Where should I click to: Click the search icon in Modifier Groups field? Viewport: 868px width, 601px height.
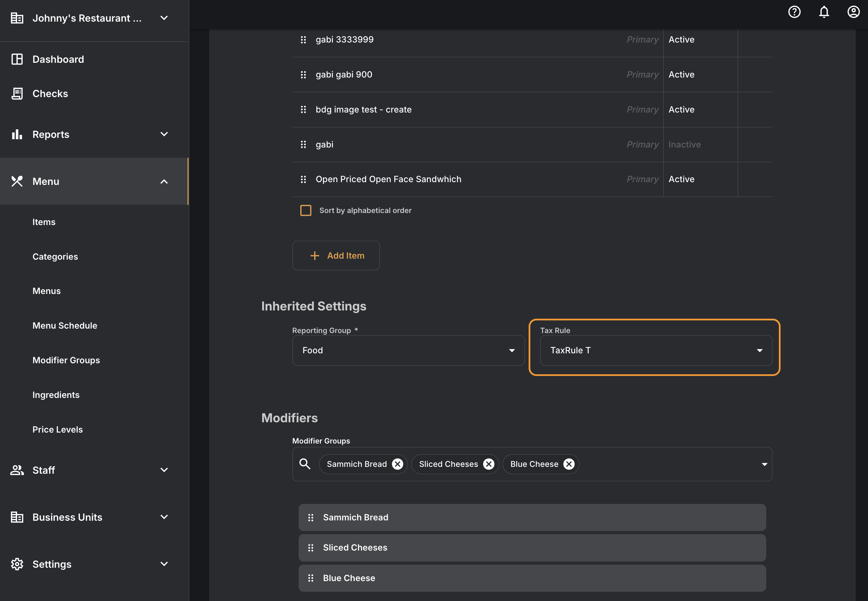(305, 464)
